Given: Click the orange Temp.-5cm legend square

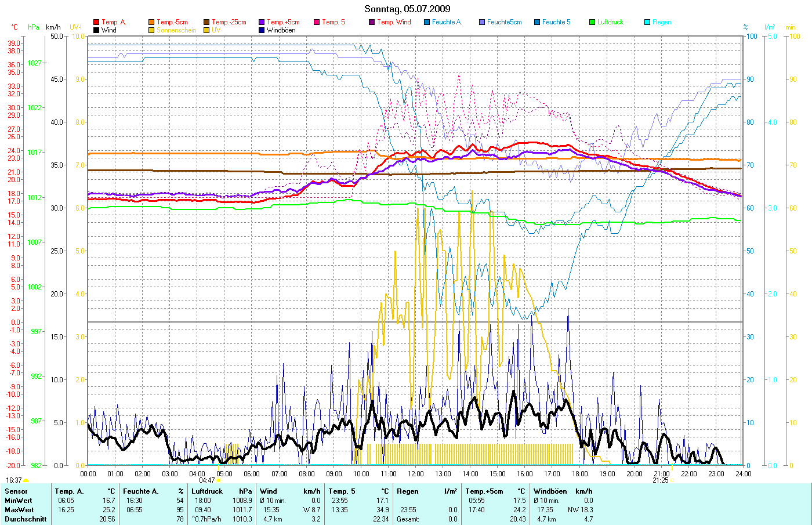Looking at the screenshot, I should [x=151, y=22].
